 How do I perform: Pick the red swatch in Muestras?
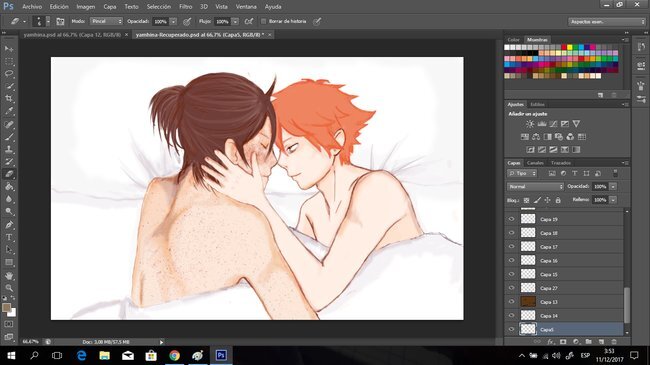click(564, 48)
